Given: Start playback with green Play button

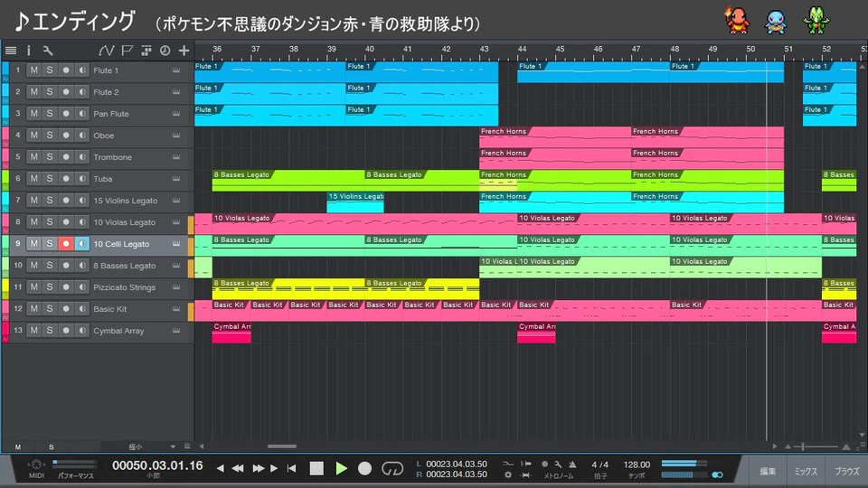Looking at the screenshot, I should pos(341,469).
